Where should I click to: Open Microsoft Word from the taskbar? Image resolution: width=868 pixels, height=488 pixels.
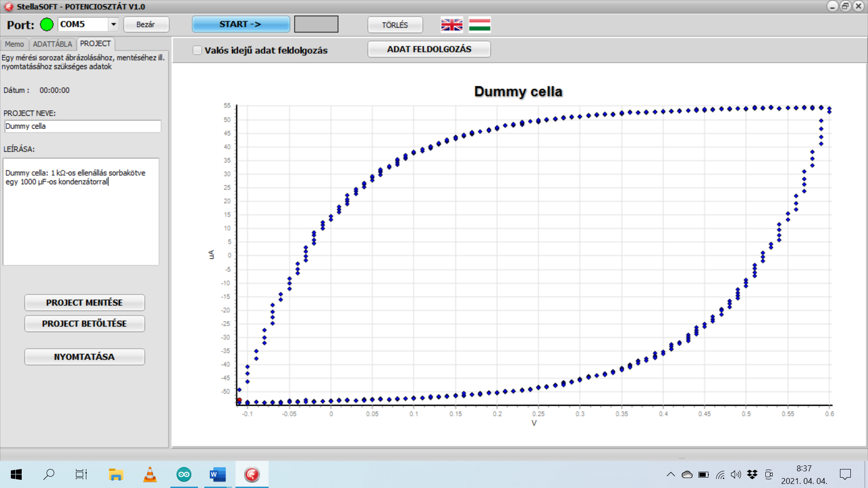pyautogui.click(x=217, y=474)
